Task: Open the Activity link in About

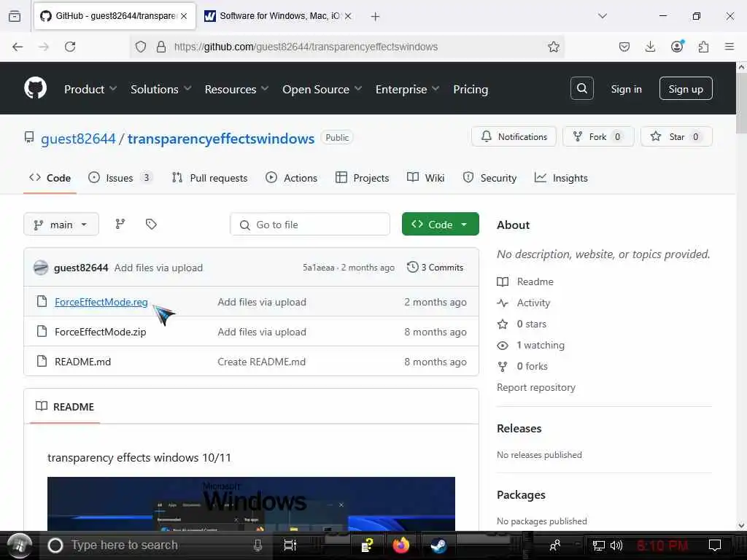Action: point(533,303)
